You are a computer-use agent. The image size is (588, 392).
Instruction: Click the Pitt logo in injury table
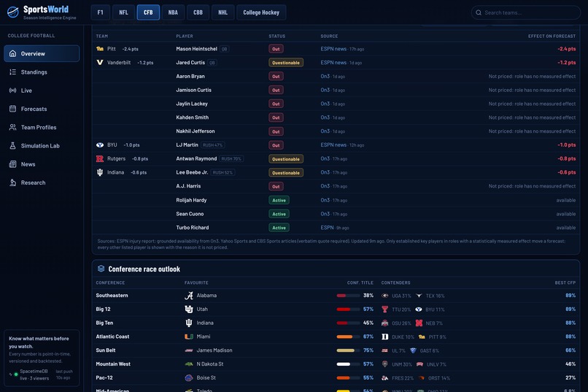pos(100,49)
